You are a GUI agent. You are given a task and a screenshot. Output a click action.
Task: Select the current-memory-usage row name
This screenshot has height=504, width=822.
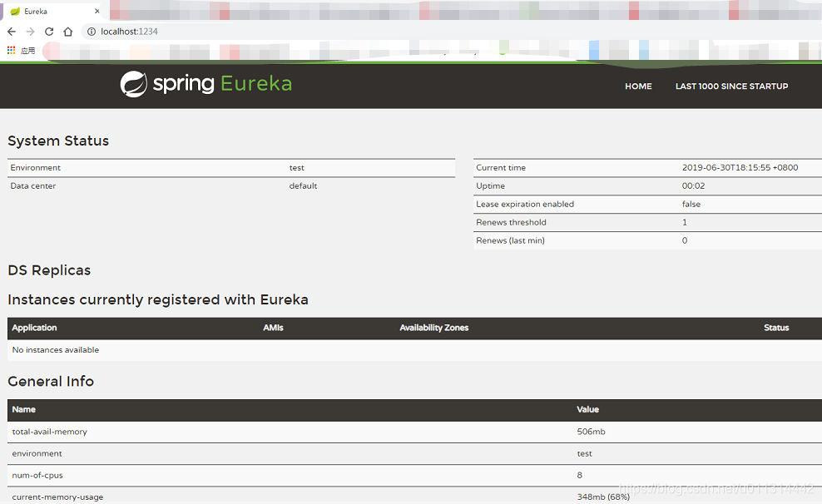coord(57,497)
